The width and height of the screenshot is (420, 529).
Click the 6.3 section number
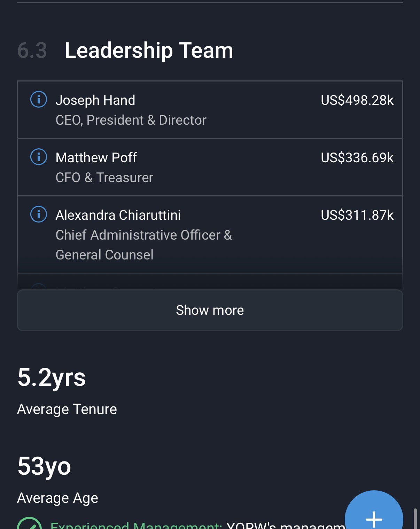32,50
